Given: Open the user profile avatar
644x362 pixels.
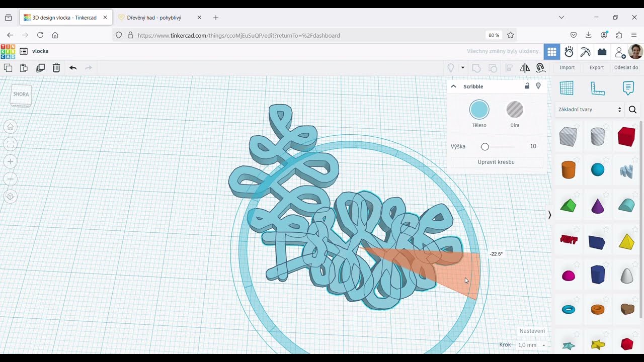Looking at the screenshot, I should click(635, 51).
